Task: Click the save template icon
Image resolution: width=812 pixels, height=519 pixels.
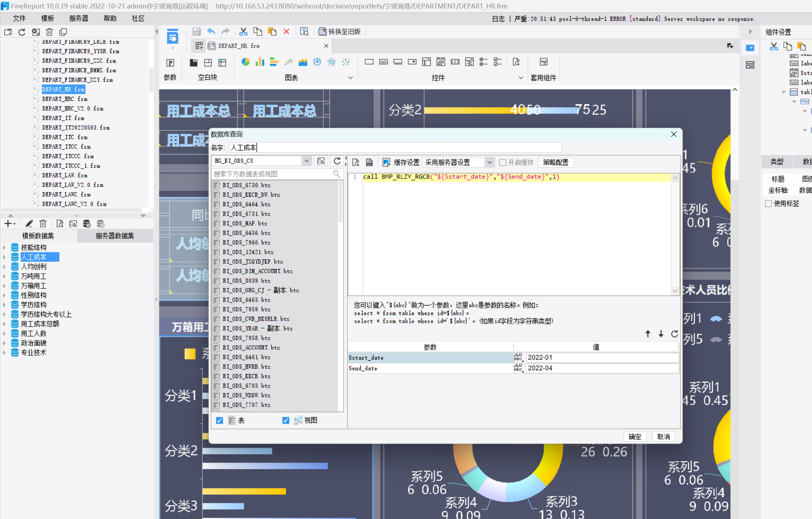Action: point(197,32)
